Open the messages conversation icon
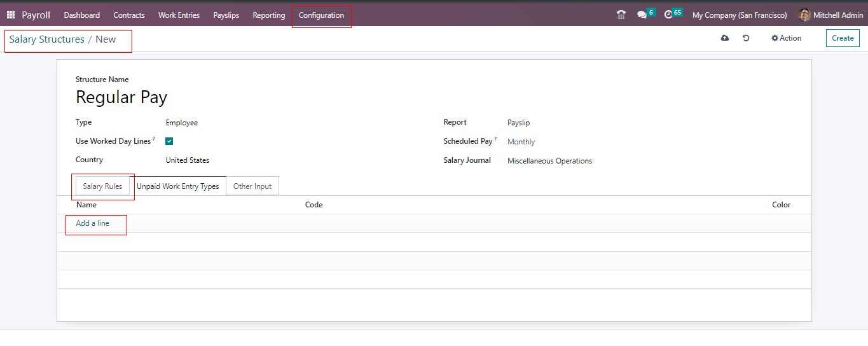Image resolution: width=868 pixels, height=346 pixels. [x=642, y=15]
